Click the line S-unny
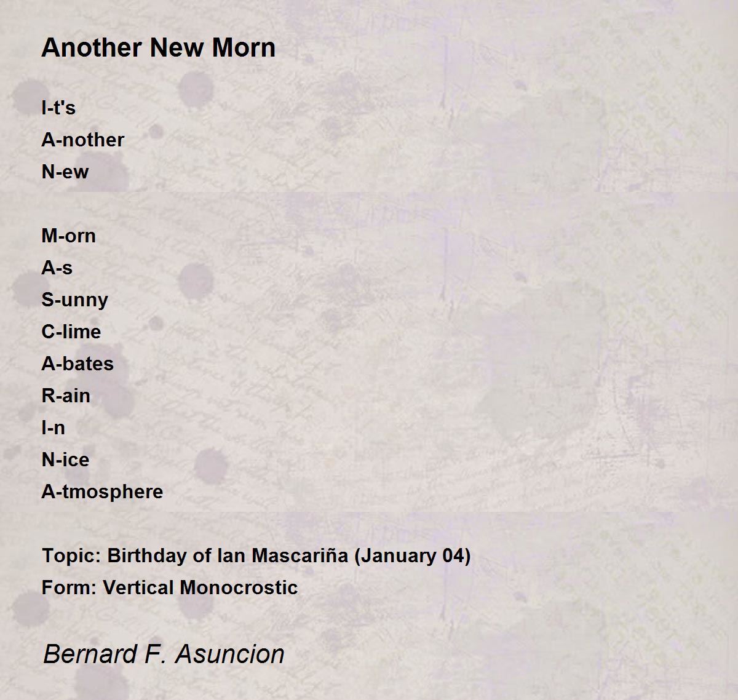The width and height of the screenshot is (738, 700). (x=75, y=300)
